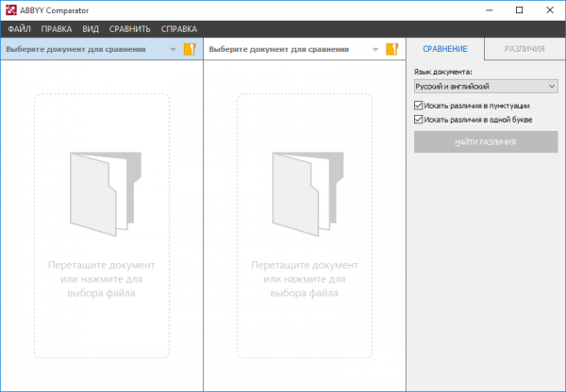This screenshot has height=392, width=566.
Task: Switch to the РАЗЛИЧИЯ tab
Action: pos(524,49)
